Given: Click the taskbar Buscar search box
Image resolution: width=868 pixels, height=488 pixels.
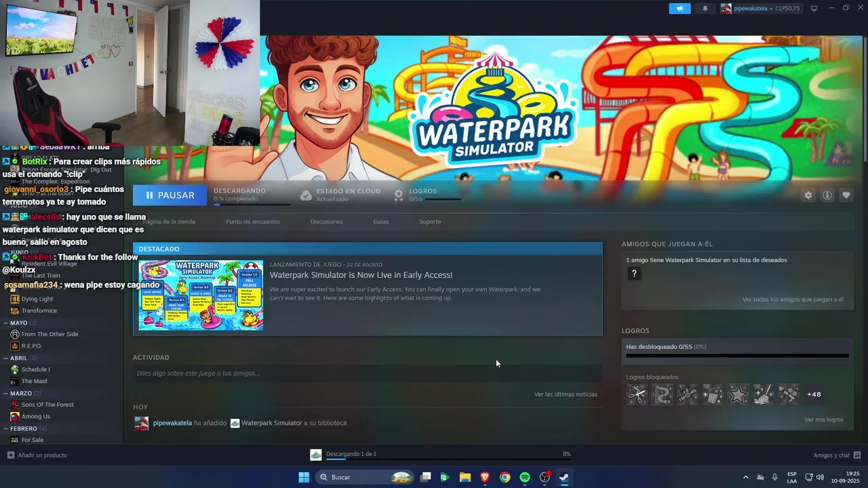Looking at the screenshot, I should coord(365,477).
